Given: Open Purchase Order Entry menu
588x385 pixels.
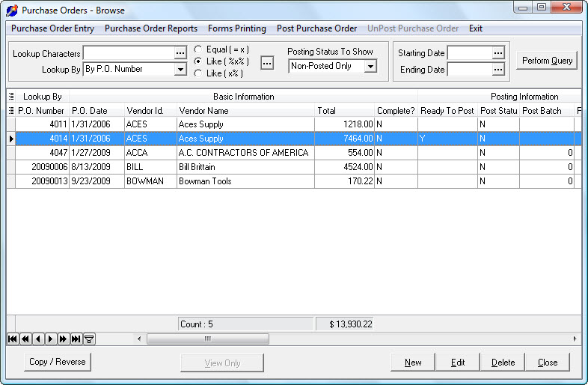Looking at the screenshot, I should coord(52,28).
